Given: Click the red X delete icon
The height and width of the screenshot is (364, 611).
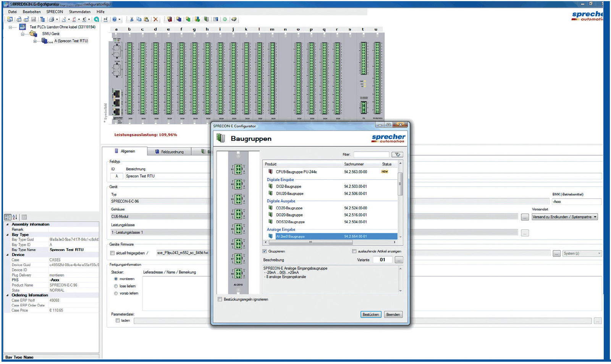Looking at the screenshot, I should point(155,19).
